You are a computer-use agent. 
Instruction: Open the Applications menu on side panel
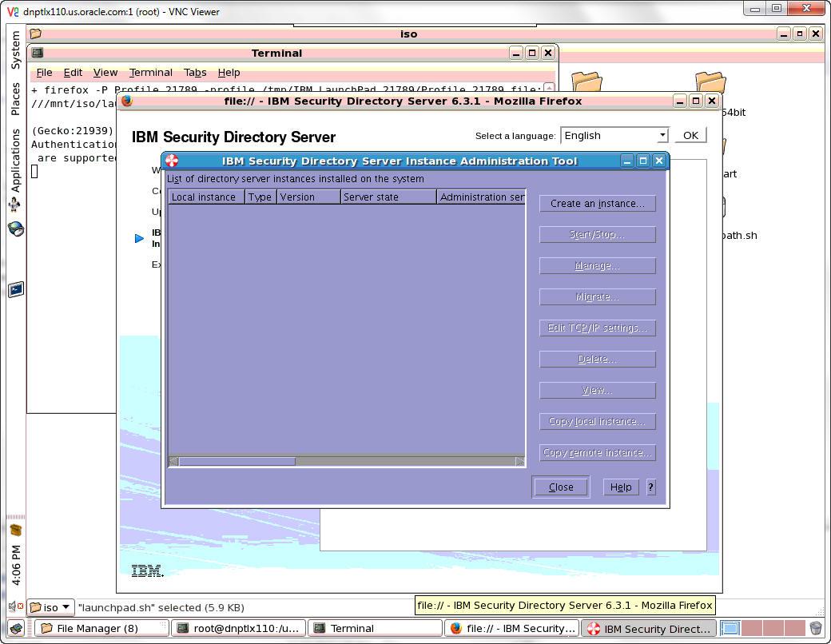click(15, 160)
